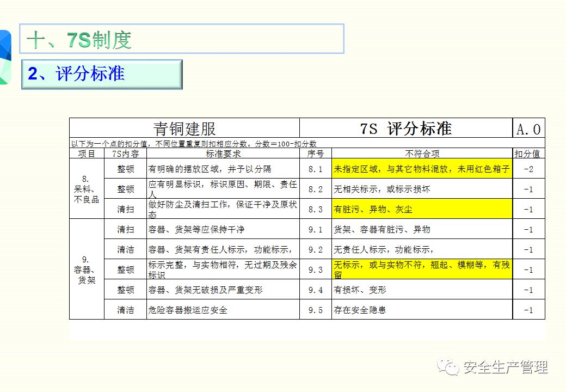Click serial number "9.5"
This screenshot has height=392, width=566.
(316, 310)
